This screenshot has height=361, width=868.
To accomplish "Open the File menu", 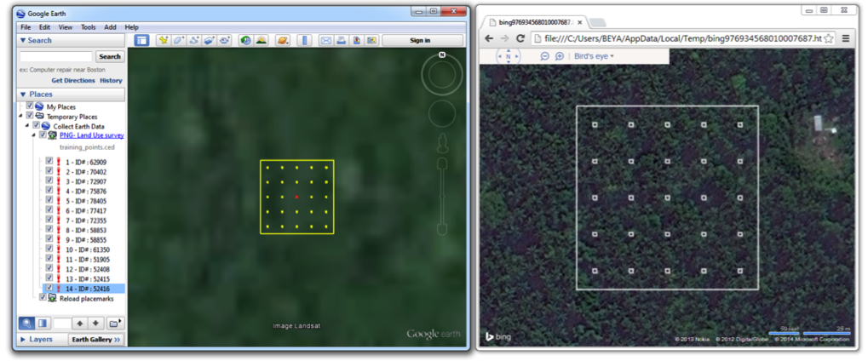I will [26, 27].
